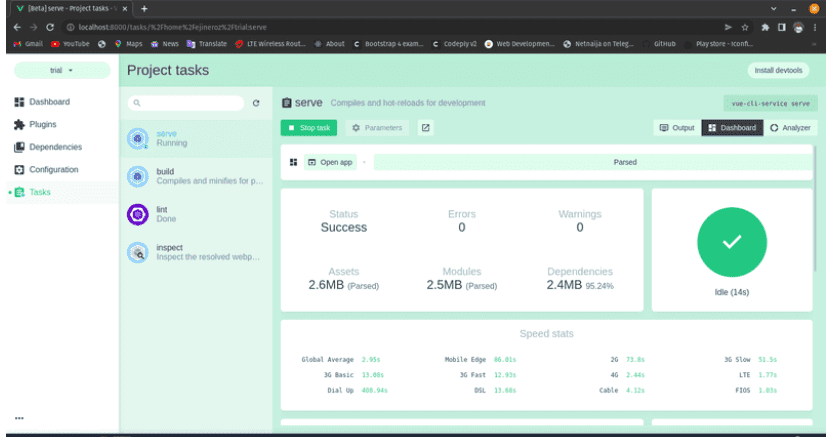
Task: Open the Gmail bookmark
Action: (x=28, y=44)
